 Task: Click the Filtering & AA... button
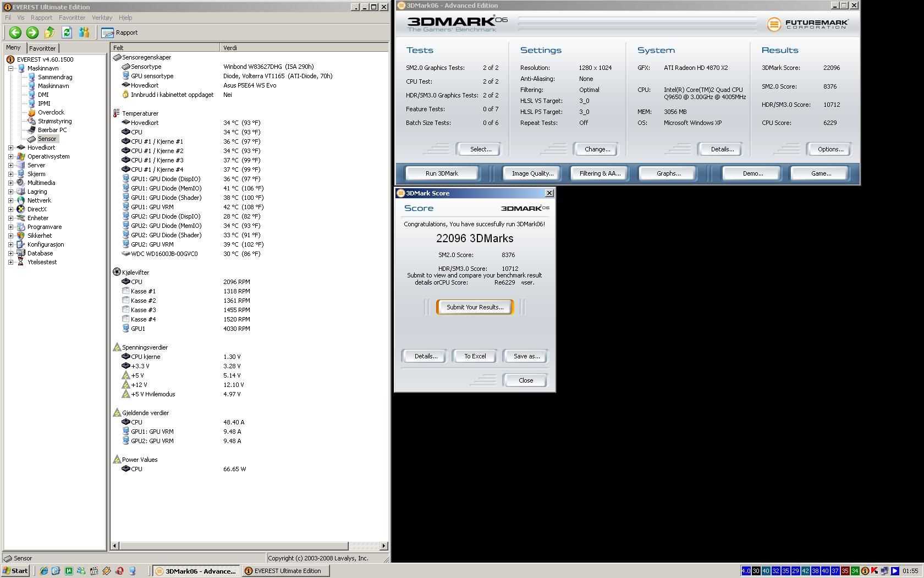pos(599,173)
